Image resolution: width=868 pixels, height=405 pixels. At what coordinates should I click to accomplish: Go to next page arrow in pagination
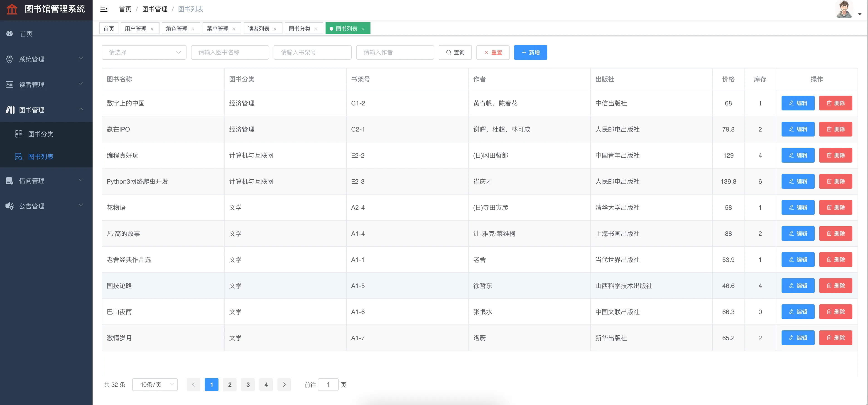[x=284, y=384]
